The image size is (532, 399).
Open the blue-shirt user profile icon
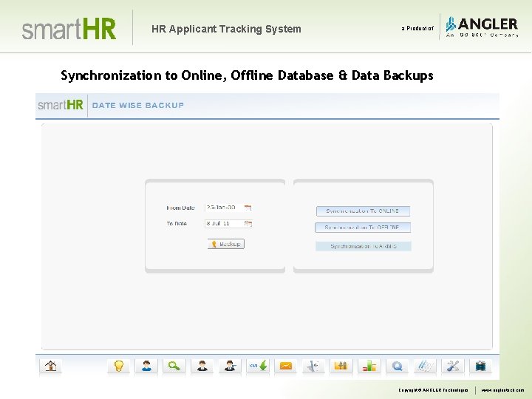[146, 366]
